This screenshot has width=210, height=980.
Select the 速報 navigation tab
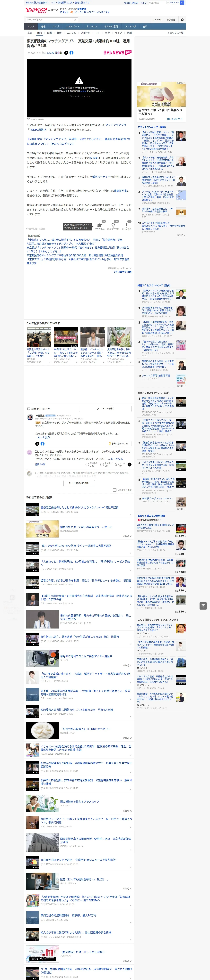(43, 27)
